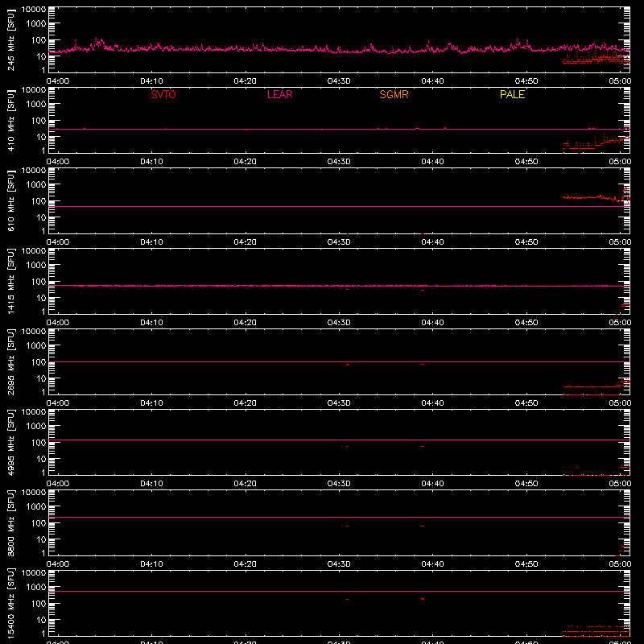Image resolution: width=644 pixels, height=644 pixels.
Task: Click 04:40 time label under 8800 MHz plot
Action: tap(432, 564)
